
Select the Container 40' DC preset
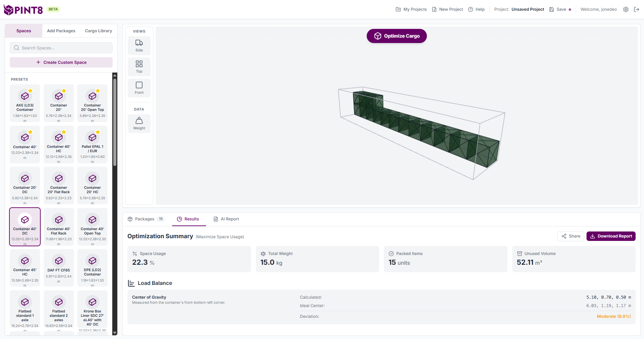[x=25, y=227]
